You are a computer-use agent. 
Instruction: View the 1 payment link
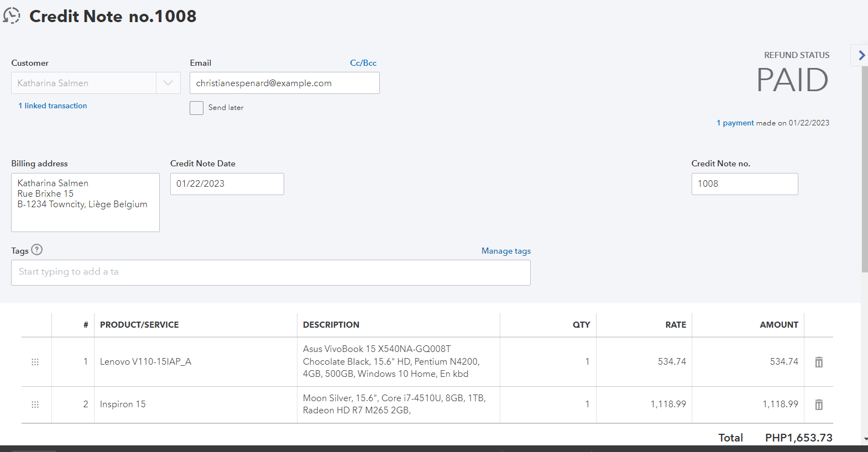pyautogui.click(x=735, y=123)
